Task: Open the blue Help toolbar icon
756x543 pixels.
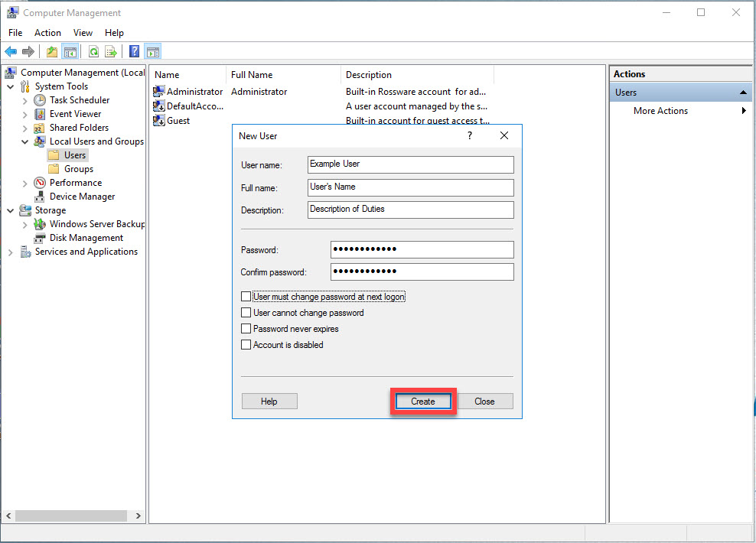Action: [x=135, y=52]
